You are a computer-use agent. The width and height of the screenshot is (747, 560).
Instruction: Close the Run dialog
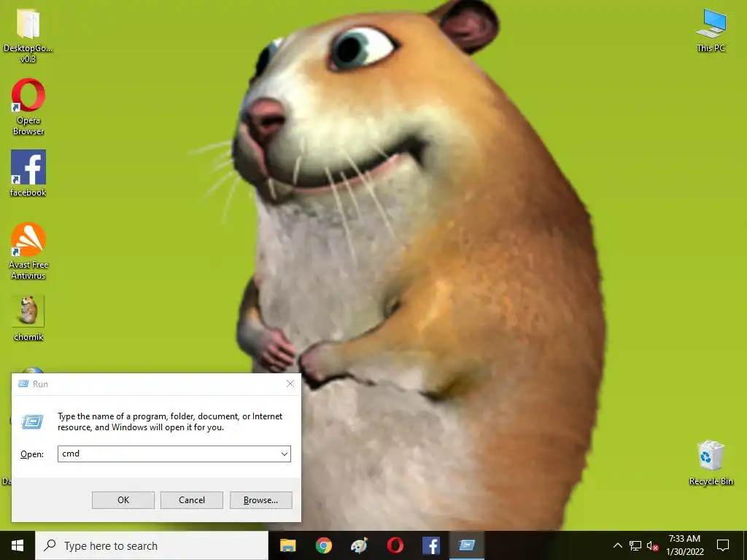point(290,384)
